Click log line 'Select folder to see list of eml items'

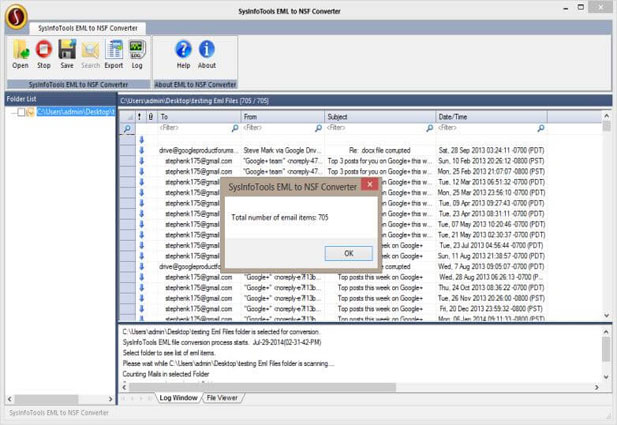(169, 353)
